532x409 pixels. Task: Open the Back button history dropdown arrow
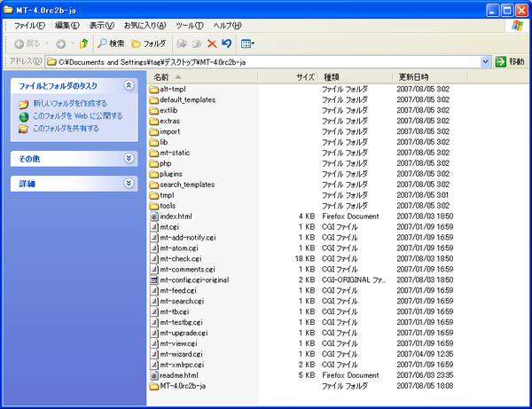pyautogui.click(x=47, y=43)
